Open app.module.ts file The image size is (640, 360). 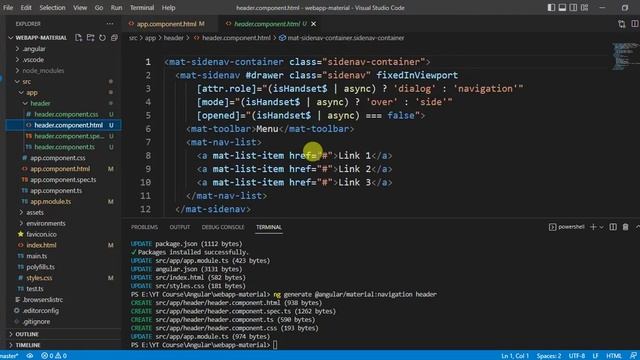[x=51, y=201]
